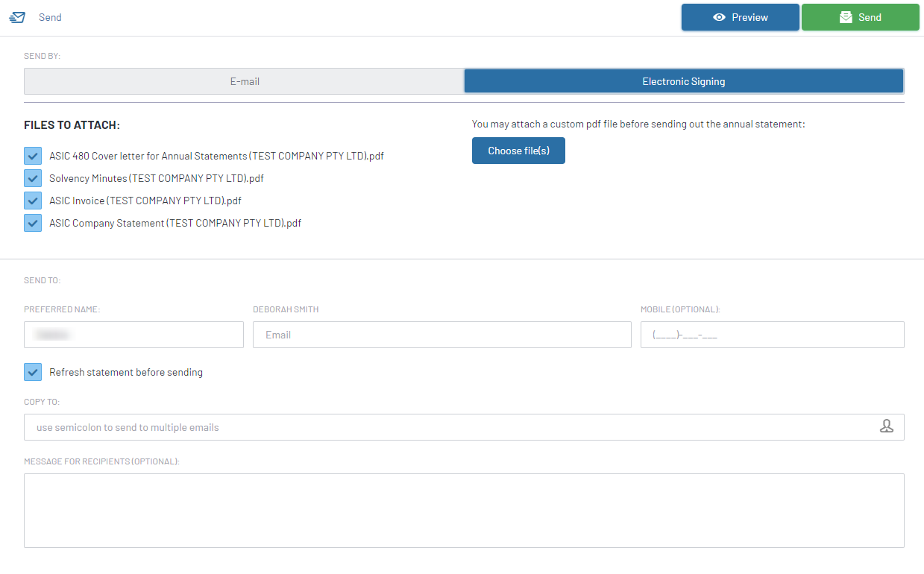Disable Refresh statement before sending
The image size is (924, 574).
(32, 371)
